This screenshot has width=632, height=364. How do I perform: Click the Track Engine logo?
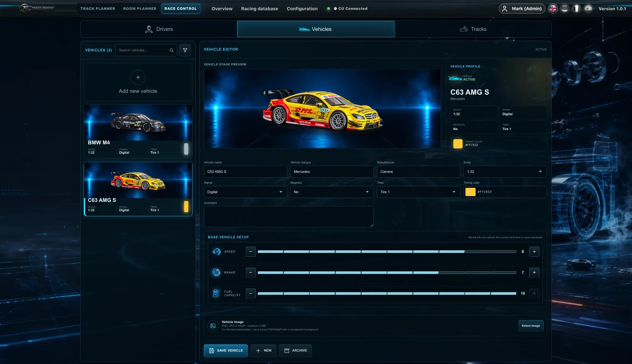coord(37,8)
